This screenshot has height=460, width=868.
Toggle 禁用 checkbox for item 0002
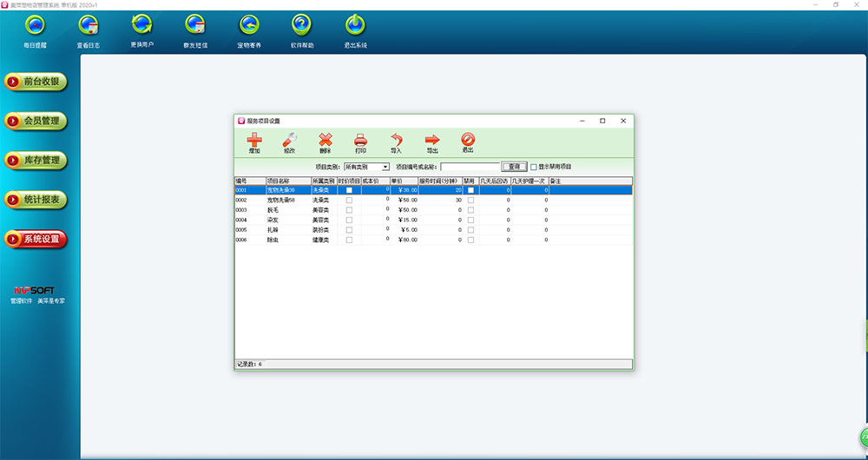tap(471, 200)
